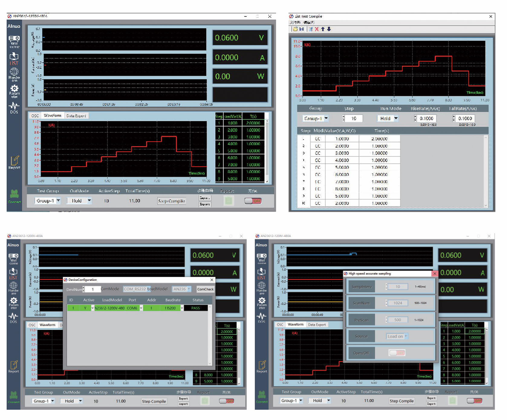Click the save disk icon in List Test Compile
The width and height of the screenshot is (507, 420).
(x=301, y=29)
